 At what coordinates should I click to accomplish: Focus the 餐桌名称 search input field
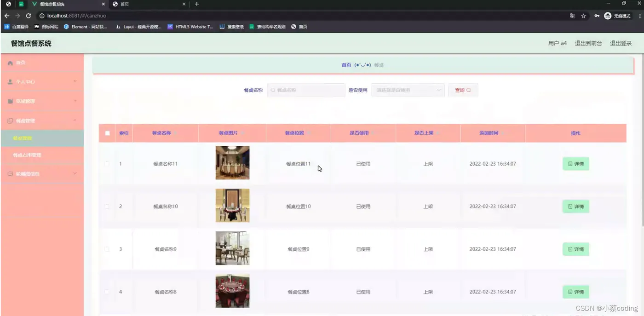pyautogui.click(x=306, y=90)
